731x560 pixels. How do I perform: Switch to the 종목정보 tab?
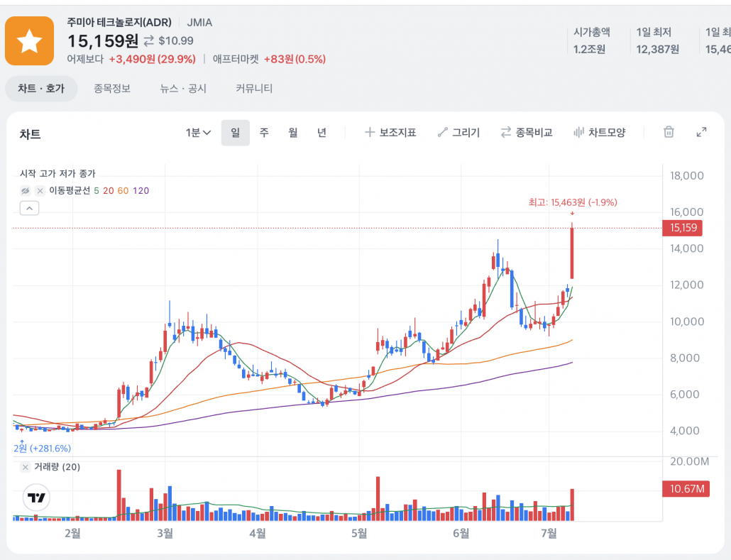coord(112,89)
